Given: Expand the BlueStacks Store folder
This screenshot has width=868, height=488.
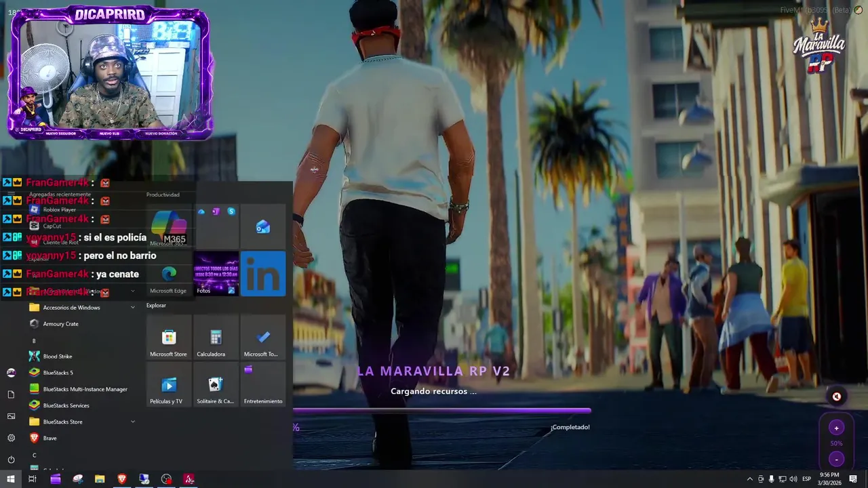Looking at the screenshot, I should click(81, 422).
